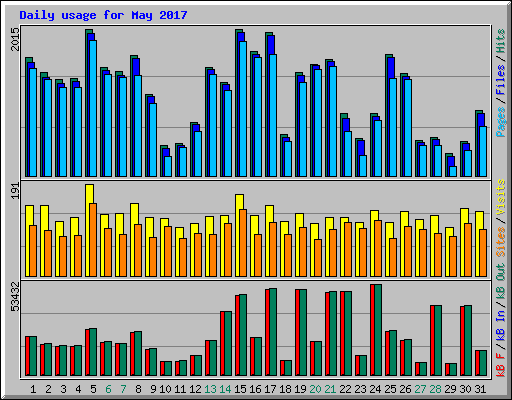Click the day 8 cyan pages bar
The image size is (512, 400).
coord(138,126)
